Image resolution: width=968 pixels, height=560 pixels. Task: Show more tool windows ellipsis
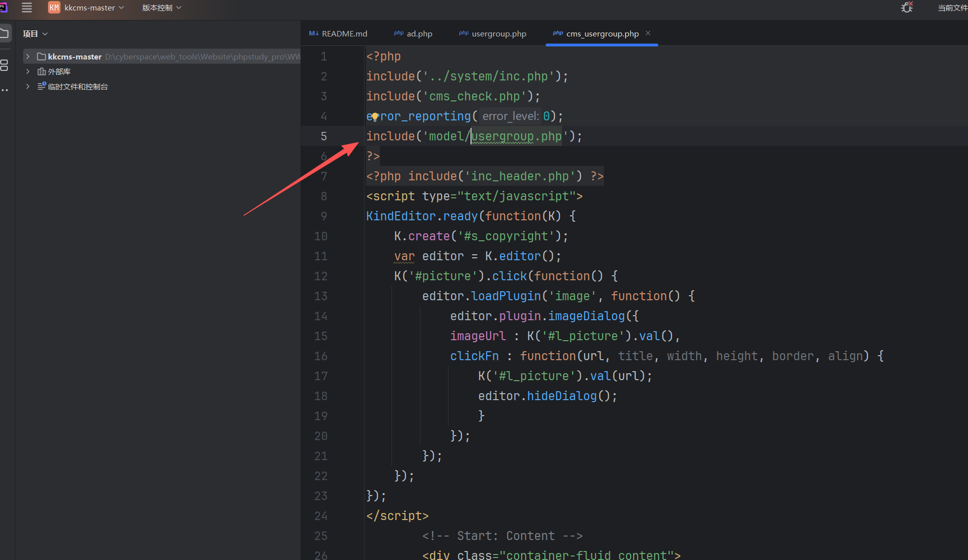click(x=4, y=90)
